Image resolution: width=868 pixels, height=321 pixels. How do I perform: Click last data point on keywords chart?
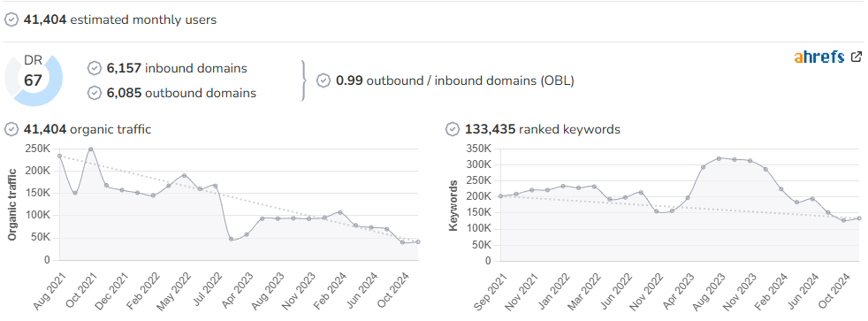[x=858, y=218]
